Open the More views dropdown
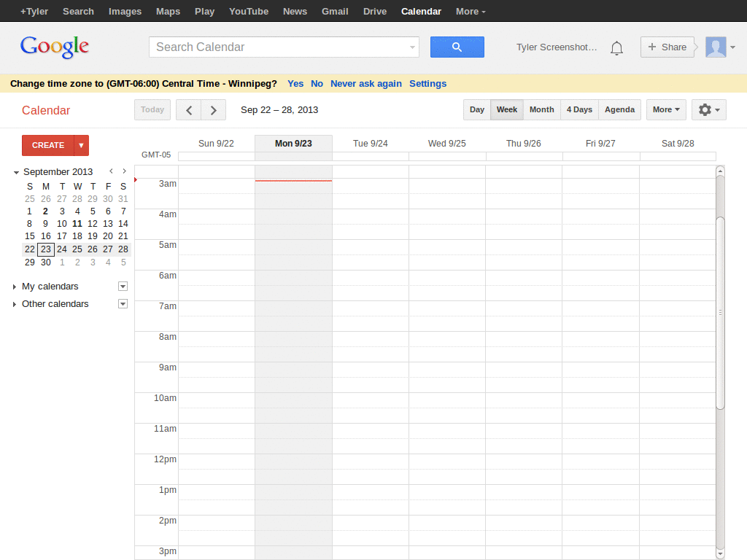The width and height of the screenshot is (747, 560). coord(666,110)
